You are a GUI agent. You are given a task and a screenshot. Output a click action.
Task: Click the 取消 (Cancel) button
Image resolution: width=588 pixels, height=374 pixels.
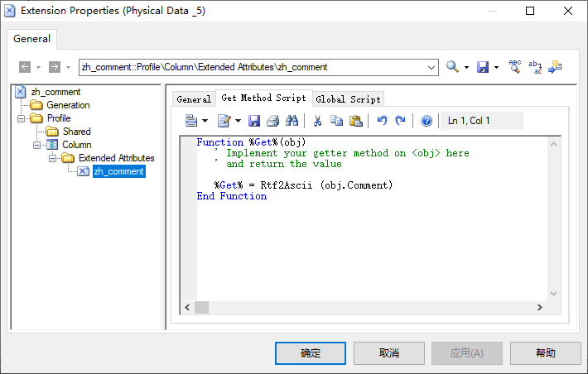(x=389, y=353)
